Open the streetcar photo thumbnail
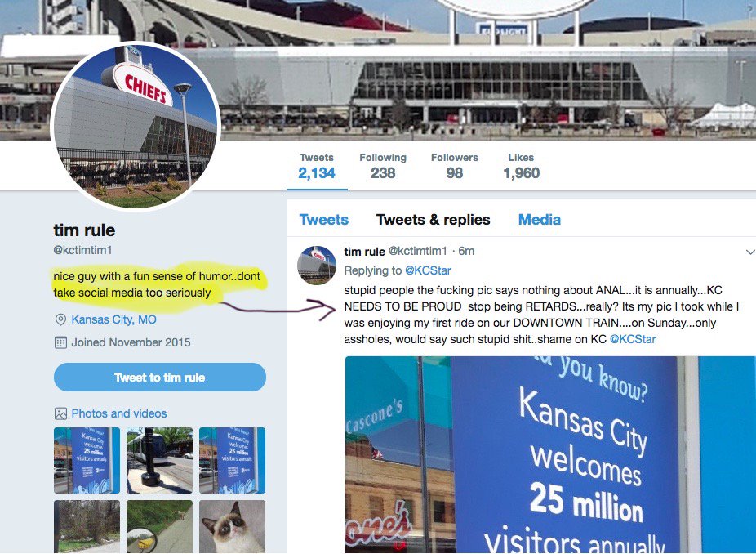Image resolution: width=756 pixels, height=554 pixels. [x=159, y=460]
